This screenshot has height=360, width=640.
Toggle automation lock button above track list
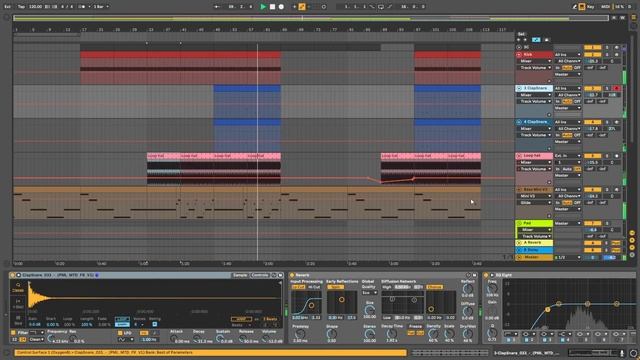(547, 40)
